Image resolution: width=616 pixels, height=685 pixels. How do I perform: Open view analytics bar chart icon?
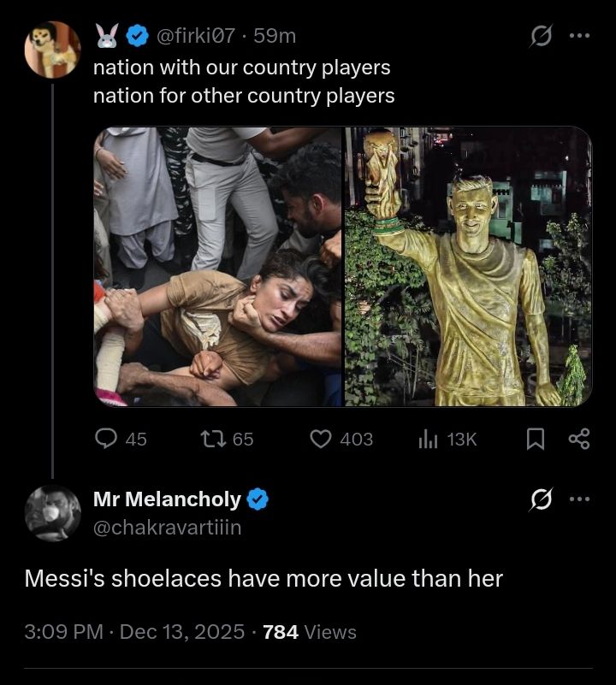[x=429, y=439]
